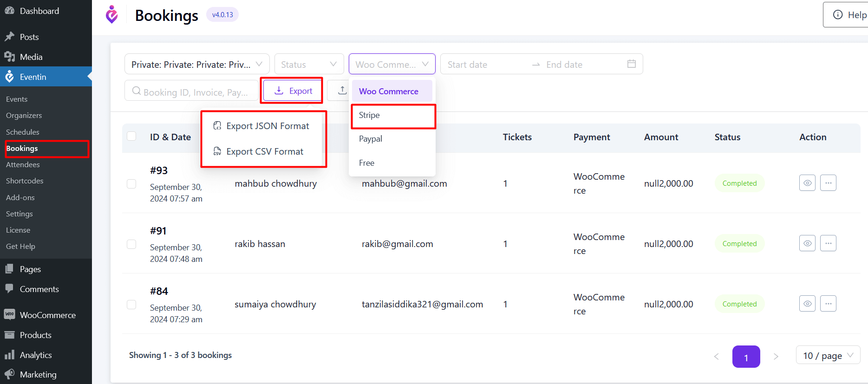Screen dimensions: 868x384
Task: Click the Comments bubble icon
Action: (9, 289)
